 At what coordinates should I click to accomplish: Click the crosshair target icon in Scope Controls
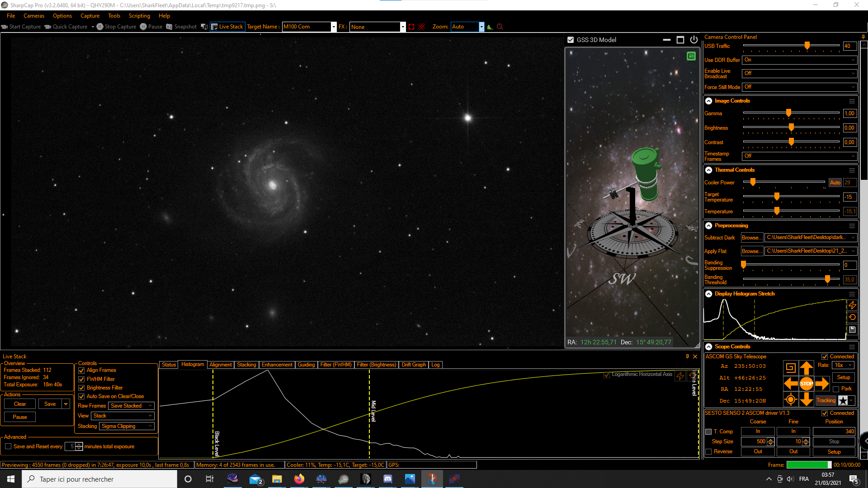790,399
